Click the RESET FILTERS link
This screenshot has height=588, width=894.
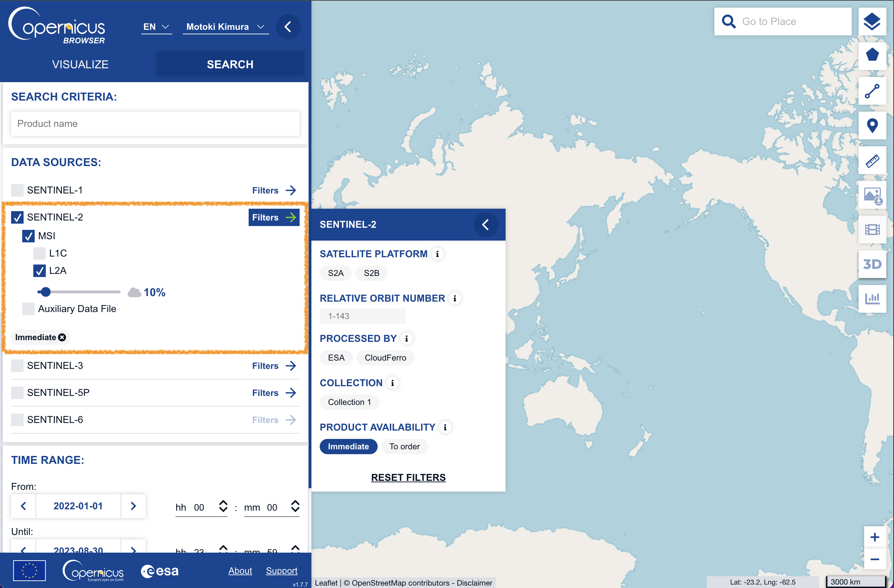coord(408,477)
